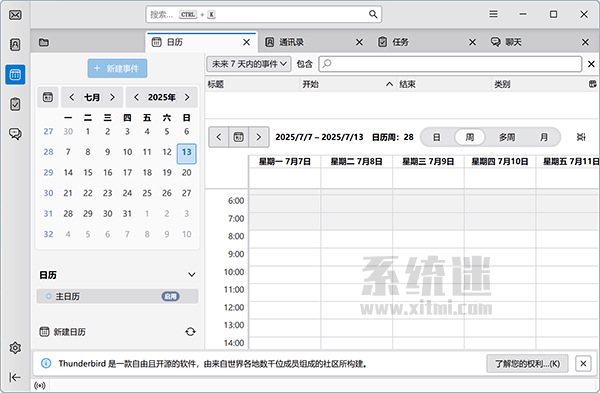Close the 通讯录 tab
Viewport: 600px width, 393px height.
coord(359,42)
